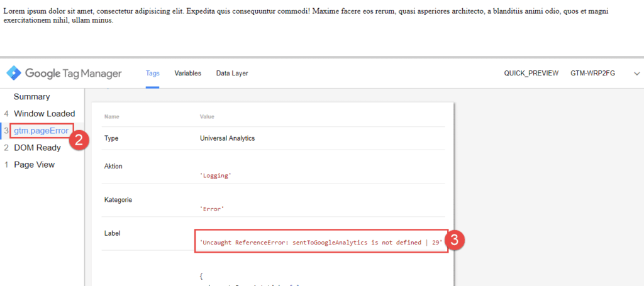The image size is (644, 286).
Task: Click the red badge numbered 3
Action: coord(456,241)
